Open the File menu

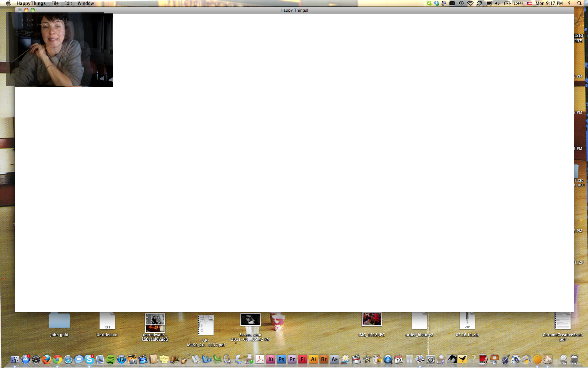click(55, 3)
